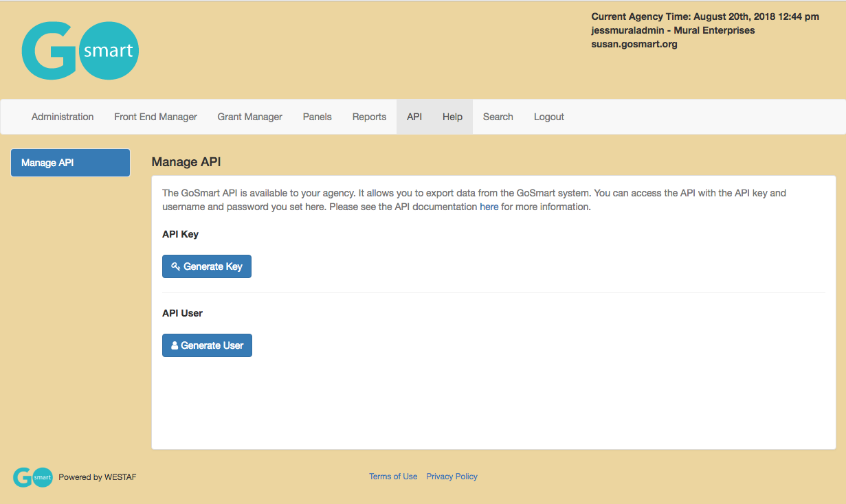Click the 'susan.gosmart.org' text in header
Screen dimensions: 846x504
click(634, 44)
